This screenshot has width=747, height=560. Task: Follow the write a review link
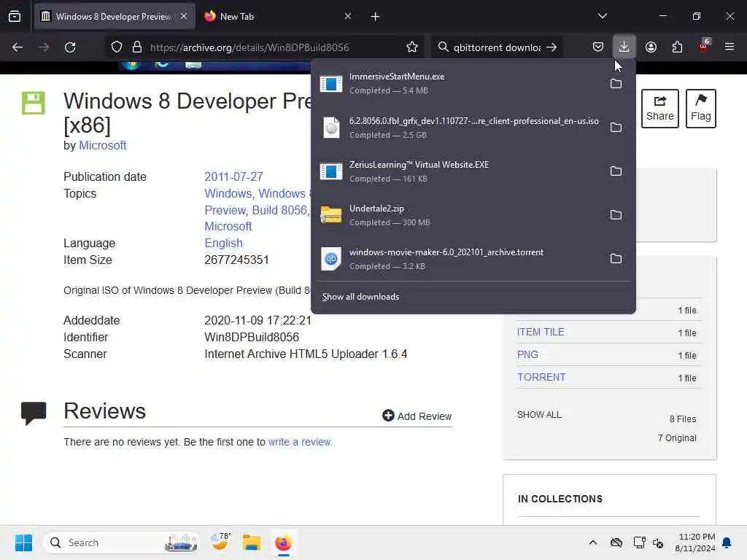(300, 442)
